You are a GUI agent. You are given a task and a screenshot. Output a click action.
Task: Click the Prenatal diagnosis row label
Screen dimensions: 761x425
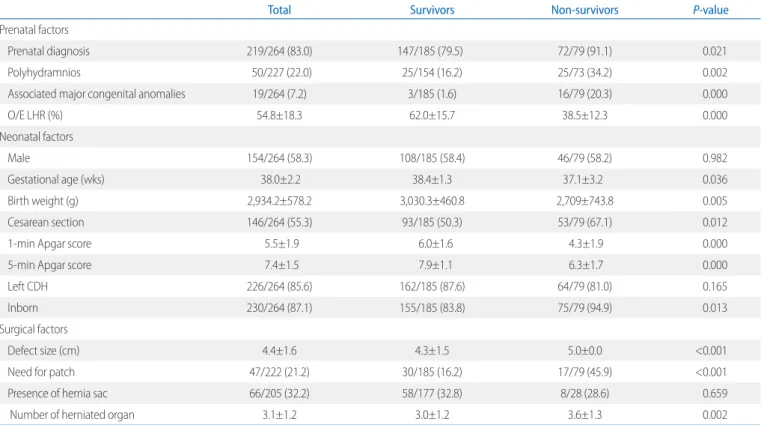point(49,51)
